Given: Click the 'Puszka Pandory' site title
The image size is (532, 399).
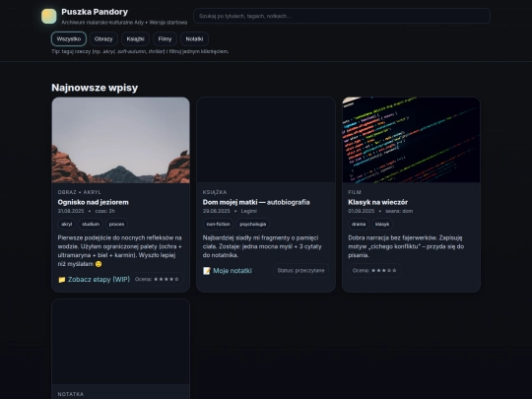Looking at the screenshot, I should (x=95, y=12).
